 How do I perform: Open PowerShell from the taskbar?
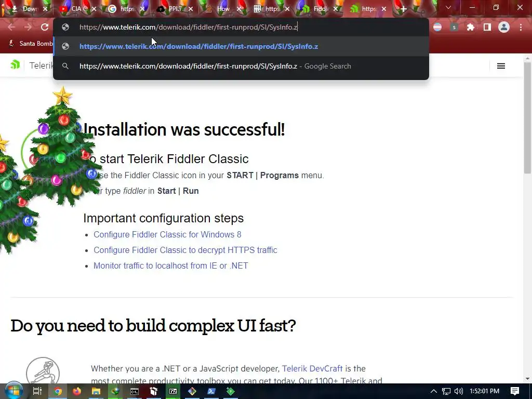click(211, 391)
